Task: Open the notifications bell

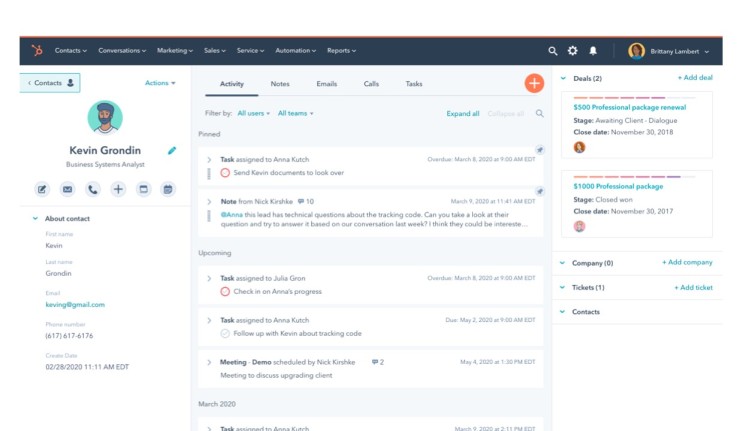Action: (x=593, y=50)
